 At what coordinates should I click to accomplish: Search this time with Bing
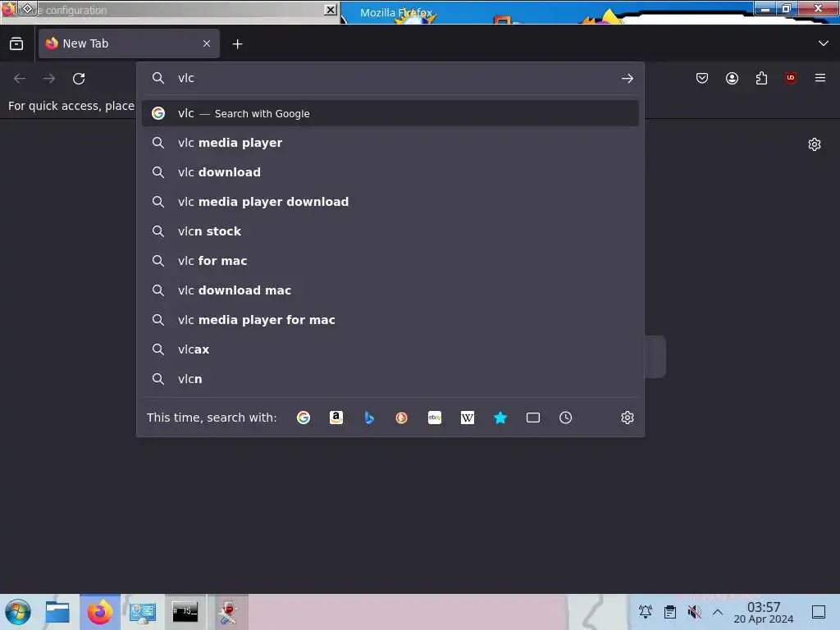pos(368,418)
